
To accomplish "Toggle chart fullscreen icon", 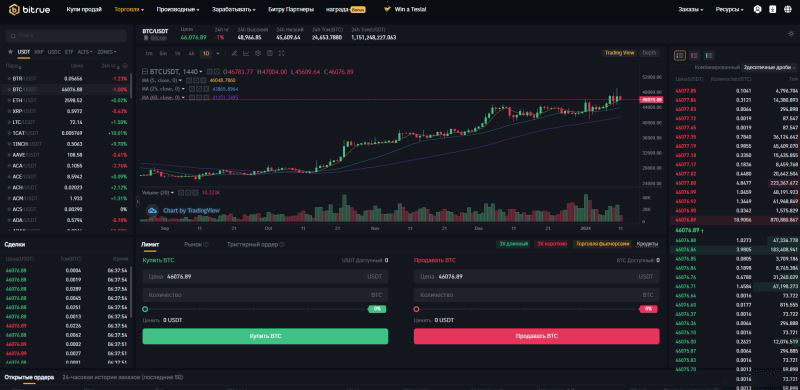I will click(x=281, y=53).
